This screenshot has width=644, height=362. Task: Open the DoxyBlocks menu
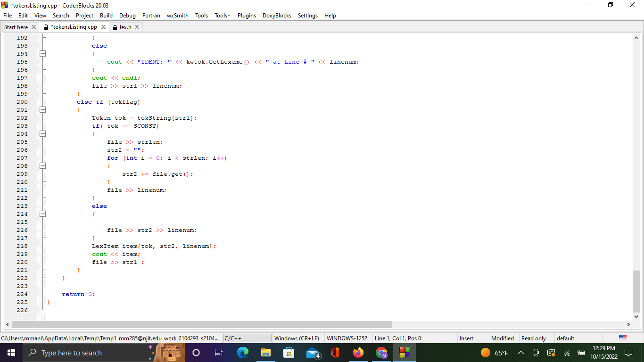coord(276,15)
